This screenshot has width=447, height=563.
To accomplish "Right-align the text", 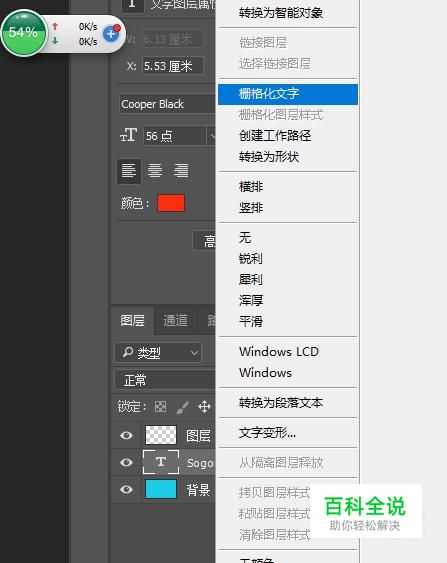I will pos(181,171).
